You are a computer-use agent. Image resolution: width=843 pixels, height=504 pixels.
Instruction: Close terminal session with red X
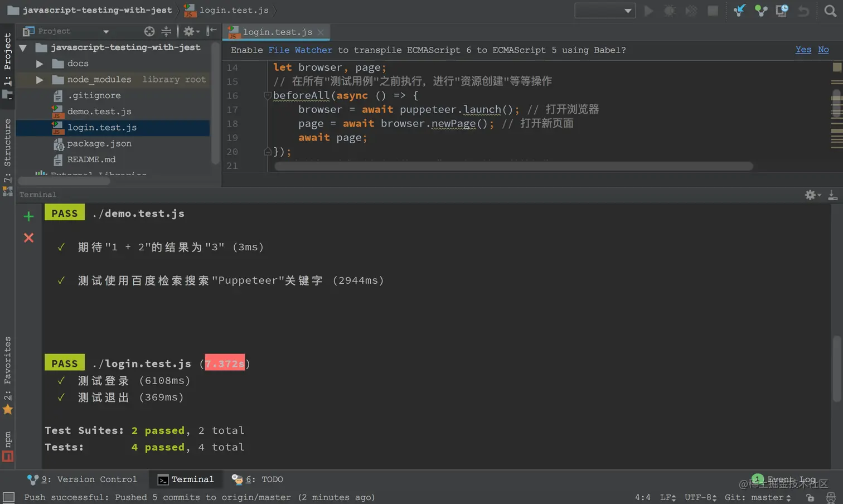point(28,238)
